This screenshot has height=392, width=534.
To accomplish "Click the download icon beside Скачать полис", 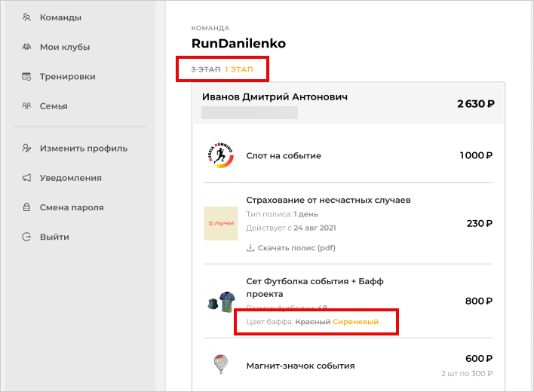I will [x=250, y=247].
